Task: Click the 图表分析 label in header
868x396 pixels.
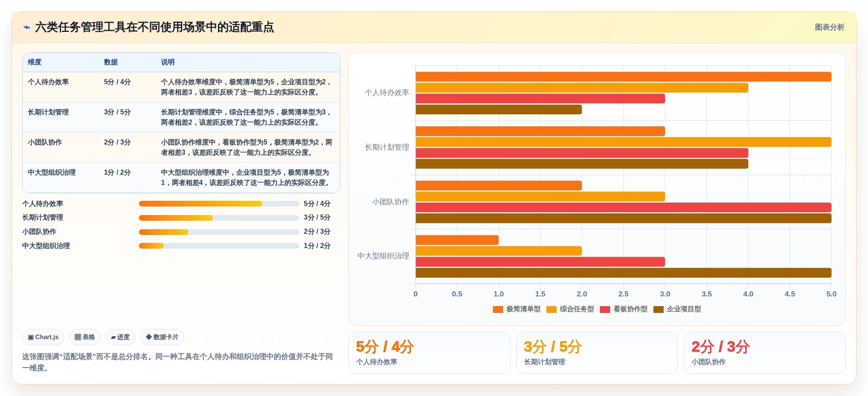Action: [829, 27]
